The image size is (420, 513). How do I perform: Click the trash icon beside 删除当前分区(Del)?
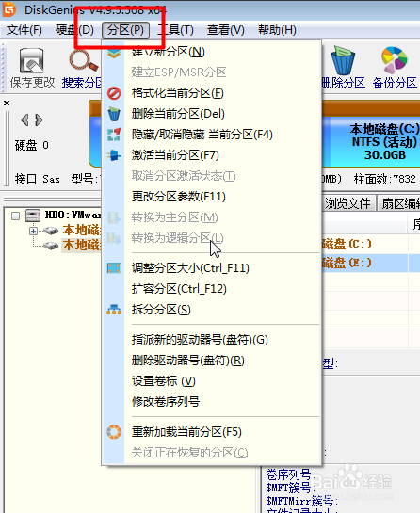point(114,114)
